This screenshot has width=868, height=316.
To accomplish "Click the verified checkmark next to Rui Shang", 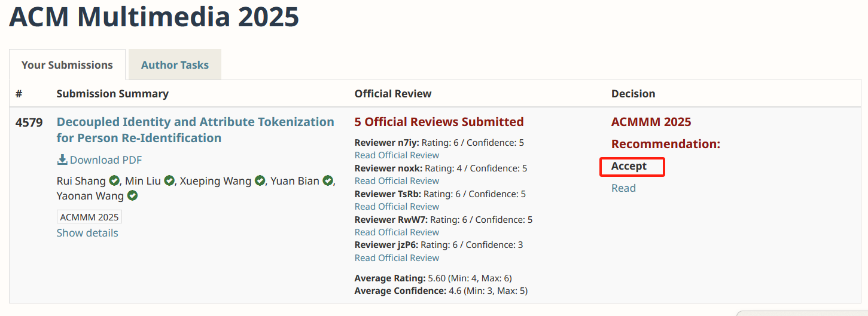I will click(x=114, y=180).
